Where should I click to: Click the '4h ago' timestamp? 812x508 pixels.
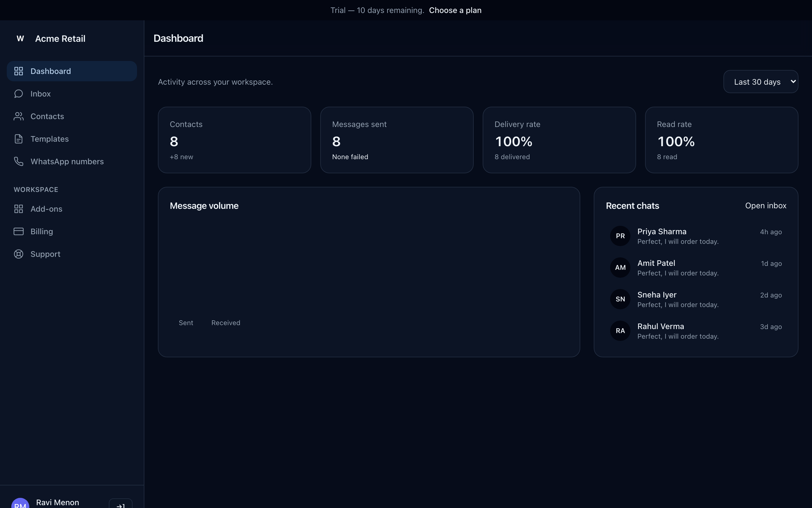(771, 232)
